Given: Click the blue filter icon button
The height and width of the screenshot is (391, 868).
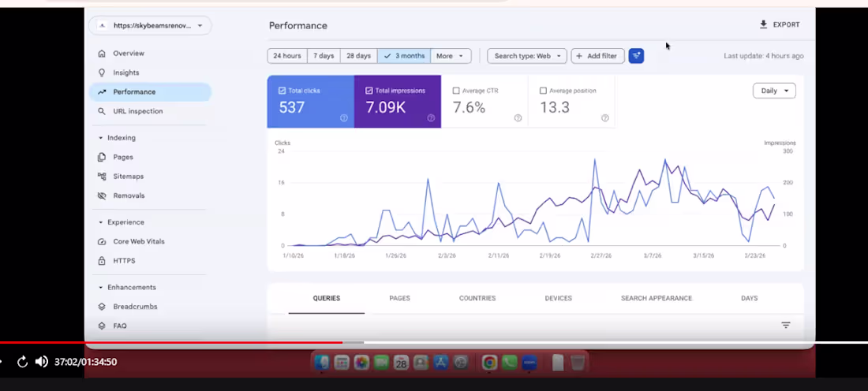Looking at the screenshot, I should (x=636, y=56).
